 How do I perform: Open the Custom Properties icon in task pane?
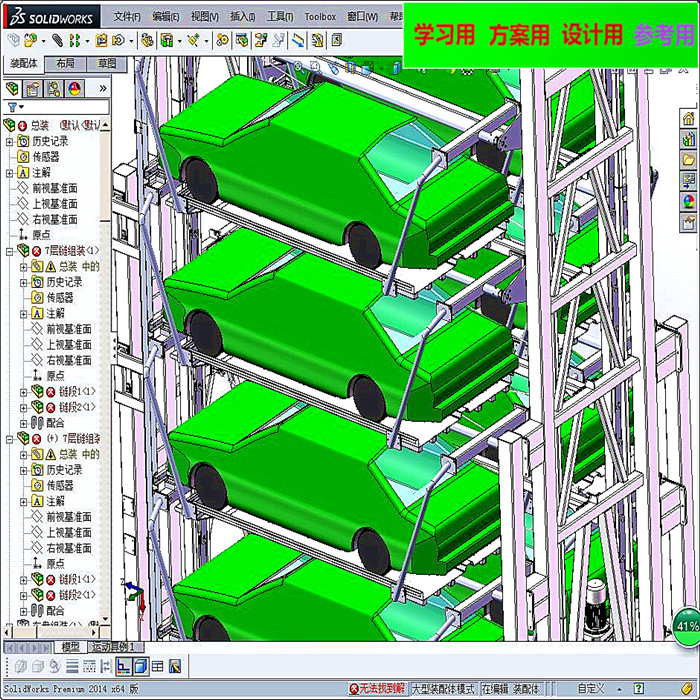688,222
